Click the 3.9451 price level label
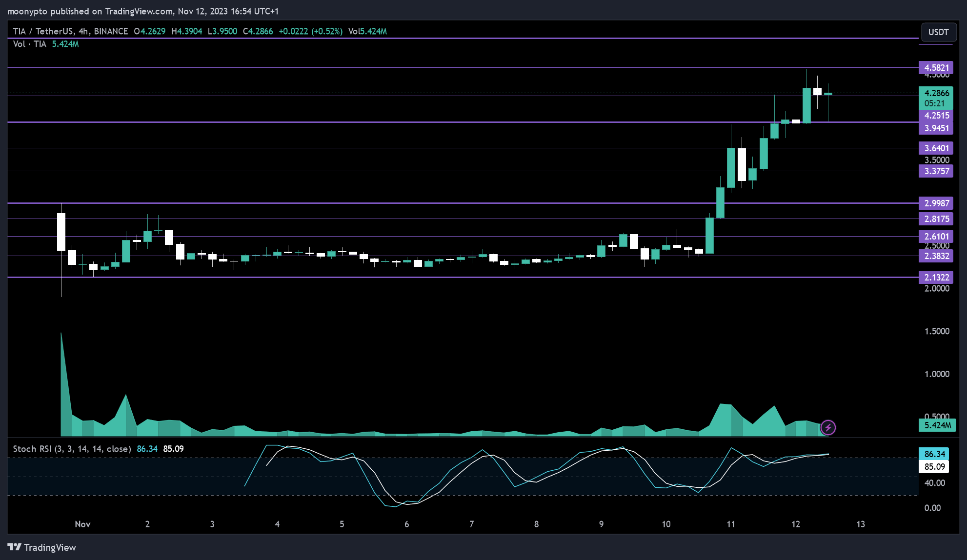967x560 pixels. point(936,128)
